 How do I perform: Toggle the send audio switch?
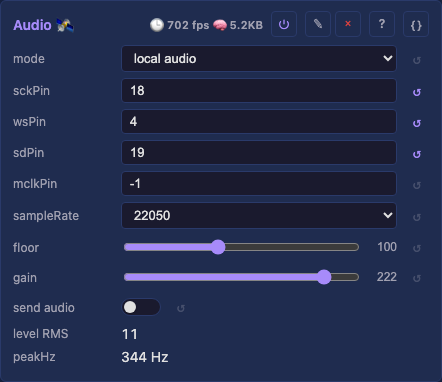tap(141, 307)
